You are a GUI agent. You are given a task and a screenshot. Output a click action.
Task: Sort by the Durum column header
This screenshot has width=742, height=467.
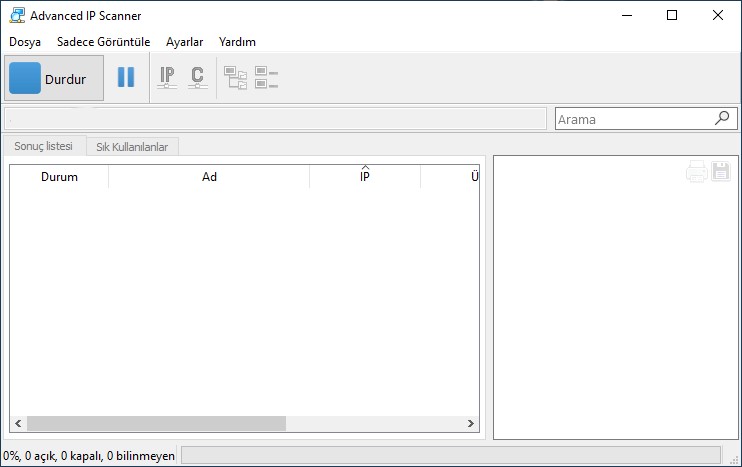pyautogui.click(x=59, y=177)
